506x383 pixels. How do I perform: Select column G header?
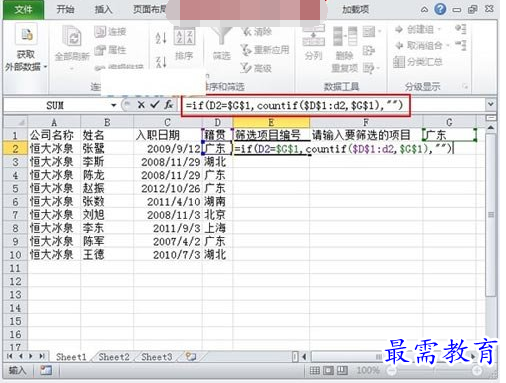449,122
